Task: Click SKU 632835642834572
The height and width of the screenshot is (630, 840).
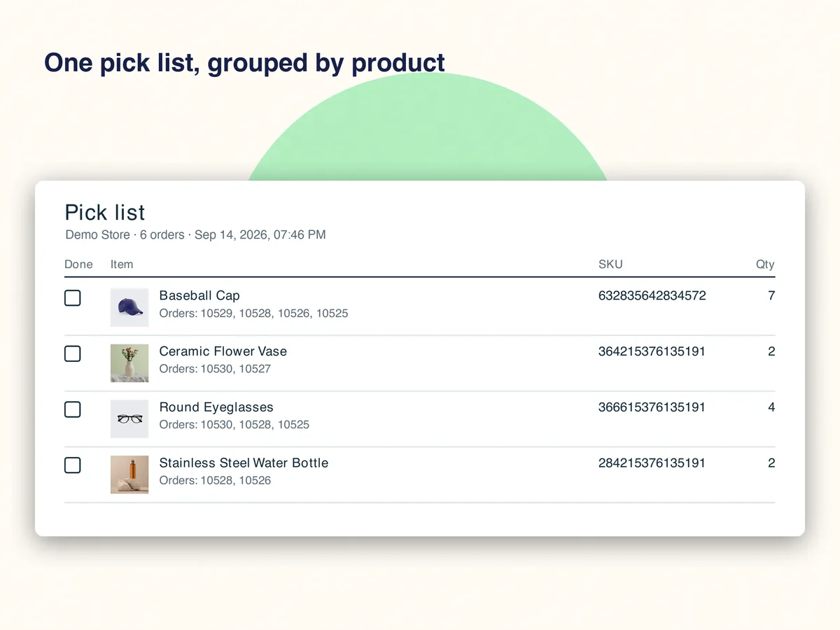Action: pyautogui.click(x=652, y=295)
